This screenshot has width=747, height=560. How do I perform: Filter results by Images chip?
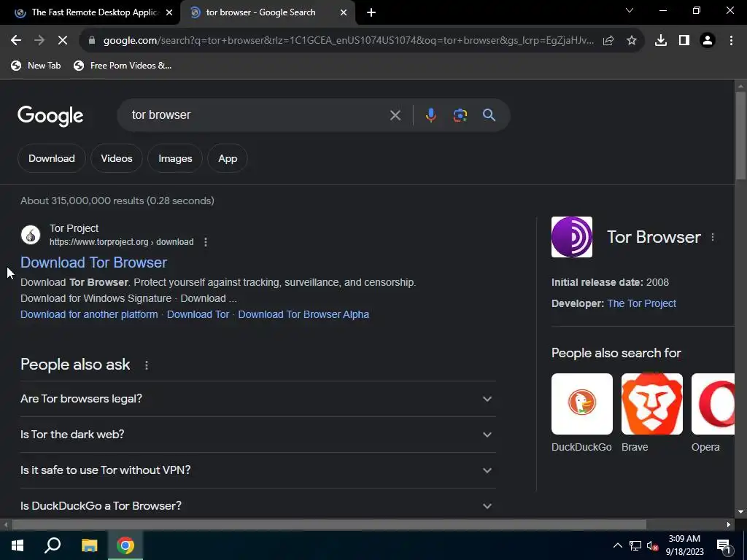coord(175,158)
